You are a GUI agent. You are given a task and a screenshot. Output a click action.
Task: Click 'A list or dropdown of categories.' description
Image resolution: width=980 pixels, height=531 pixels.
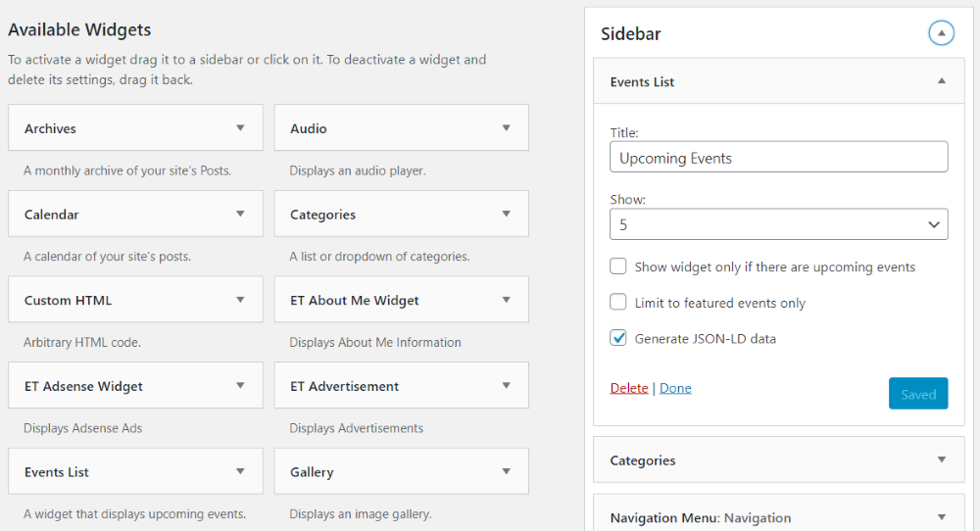379,256
